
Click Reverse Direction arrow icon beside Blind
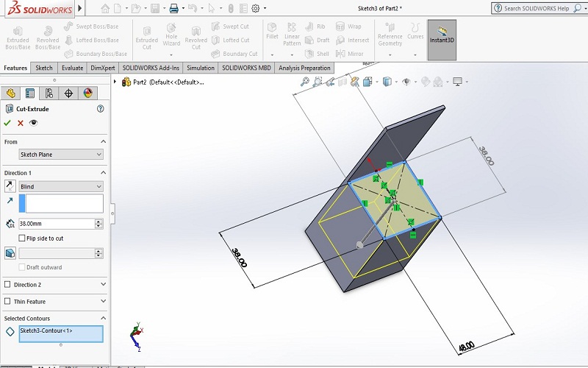10,186
